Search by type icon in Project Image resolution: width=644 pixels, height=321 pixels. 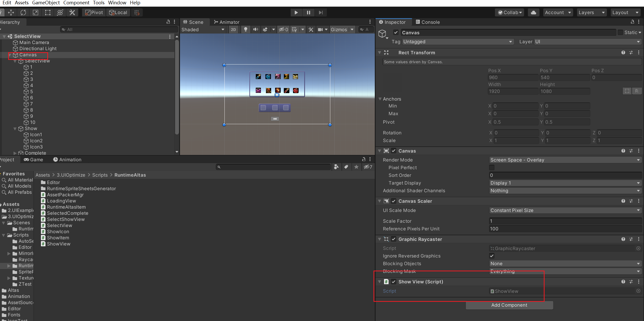coord(336,167)
